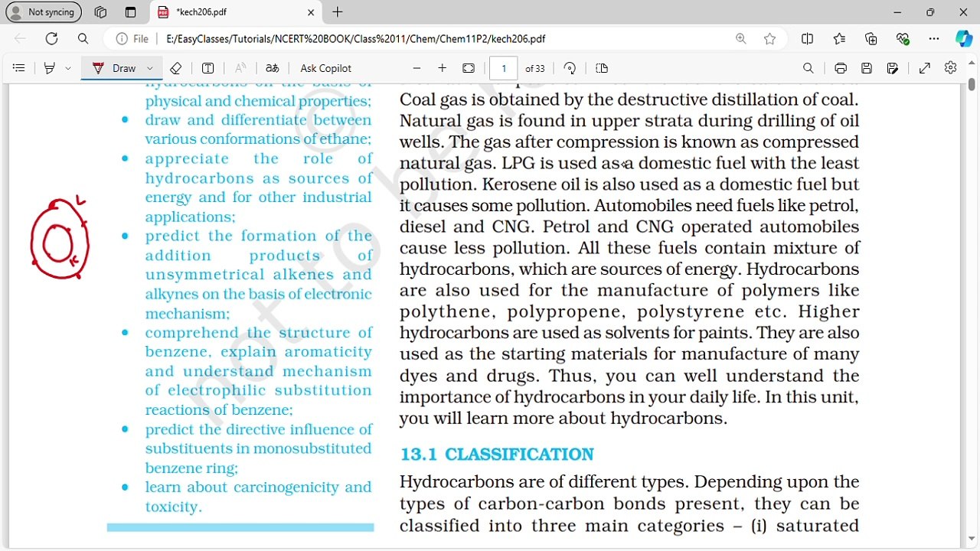Expand the Draw pen options arrow
Screen dimensions: 980x551
[150, 68]
